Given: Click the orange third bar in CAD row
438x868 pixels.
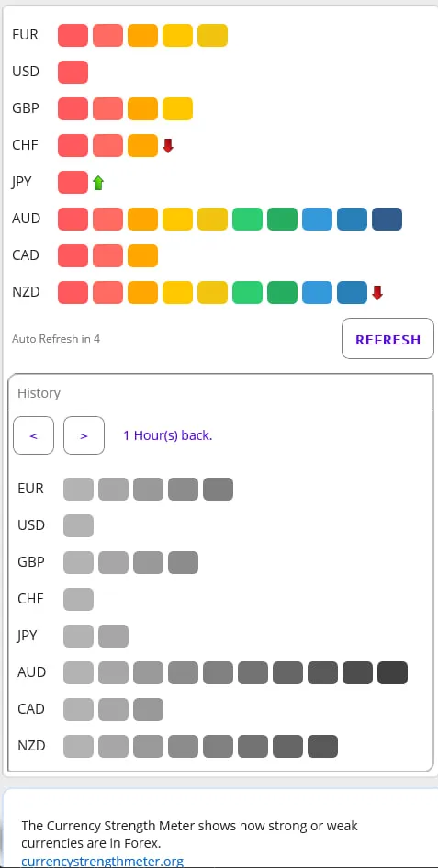Looking at the screenshot, I should point(143,255).
